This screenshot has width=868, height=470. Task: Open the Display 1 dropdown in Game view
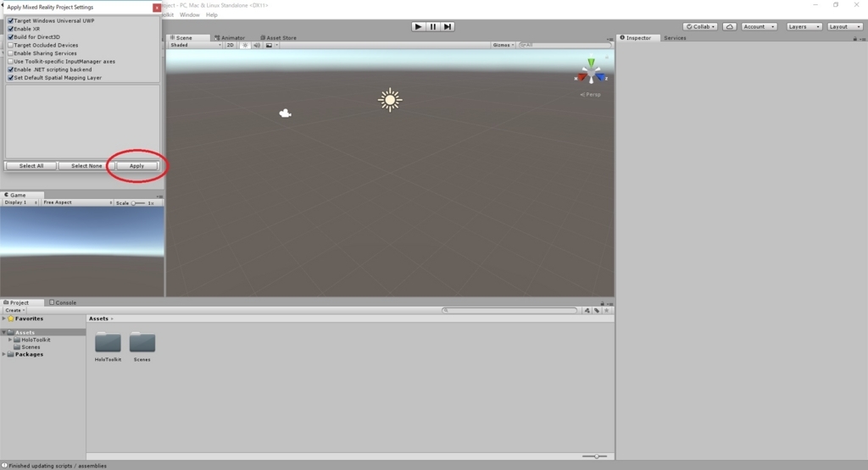click(20, 203)
